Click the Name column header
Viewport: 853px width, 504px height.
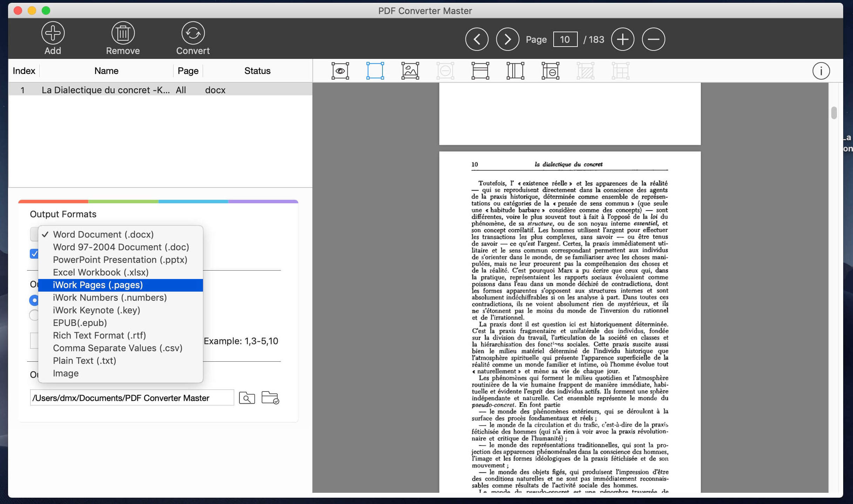[x=106, y=70]
